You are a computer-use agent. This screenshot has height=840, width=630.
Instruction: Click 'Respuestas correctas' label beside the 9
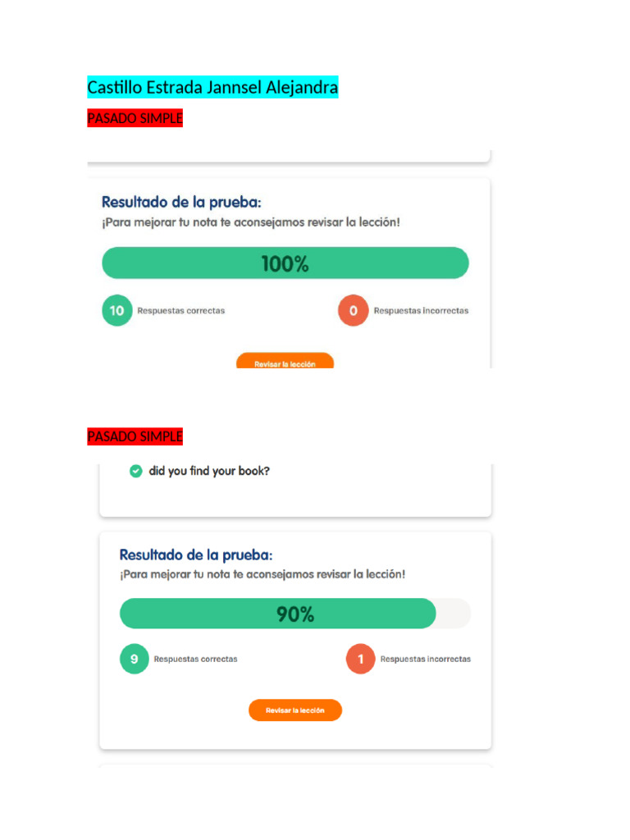click(195, 659)
